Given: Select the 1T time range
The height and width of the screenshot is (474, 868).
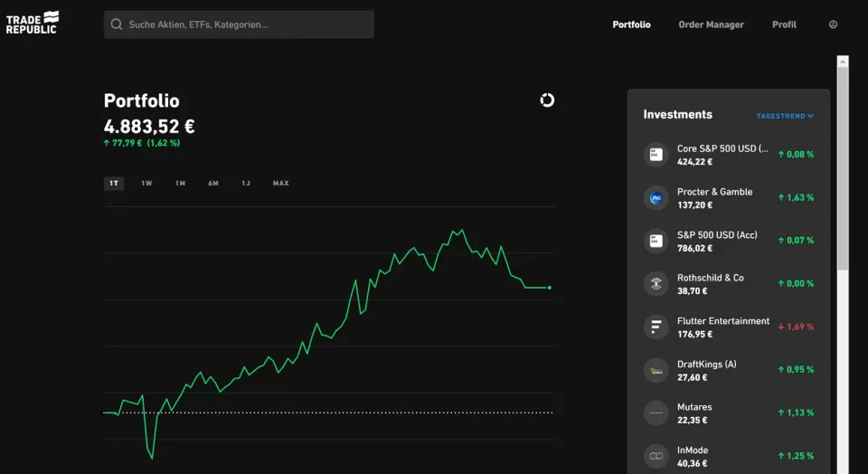Looking at the screenshot, I should click(114, 184).
